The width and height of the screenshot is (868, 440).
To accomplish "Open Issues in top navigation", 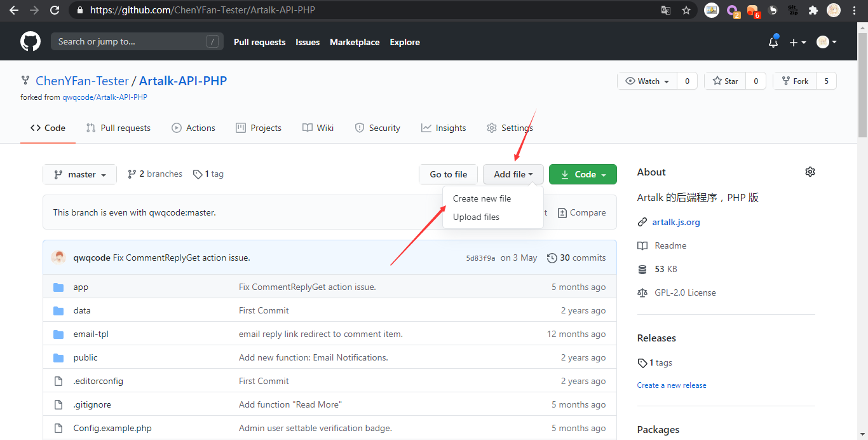I will coord(308,42).
